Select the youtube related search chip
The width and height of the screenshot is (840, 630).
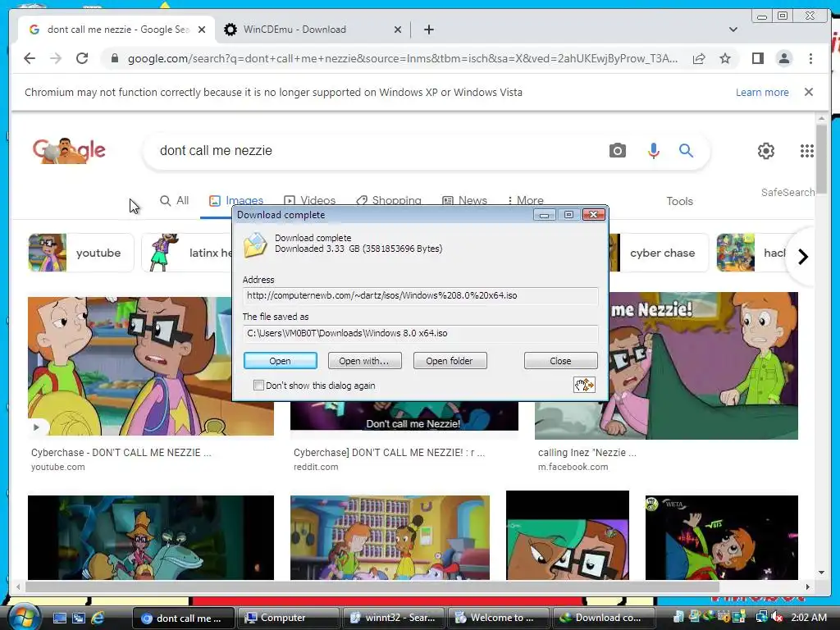[x=81, y=253]
